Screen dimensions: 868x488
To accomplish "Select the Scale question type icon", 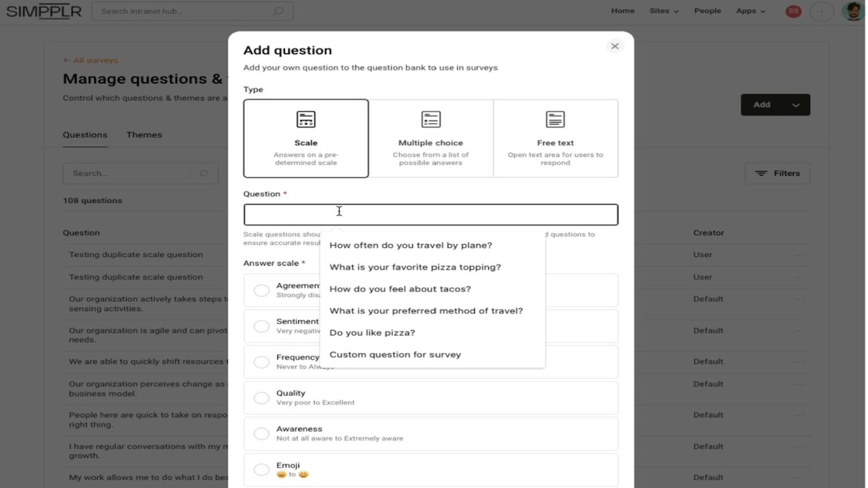I will [305, 119].
